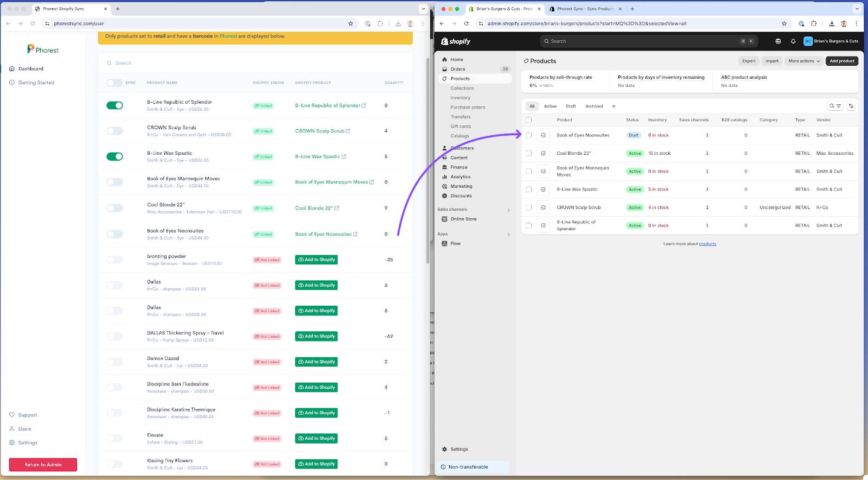The height and width of the screenshot is (480, 868).
Task: Open Settings in Phorest sidebar
Action: pyautogui.click(x=28, y=443)
